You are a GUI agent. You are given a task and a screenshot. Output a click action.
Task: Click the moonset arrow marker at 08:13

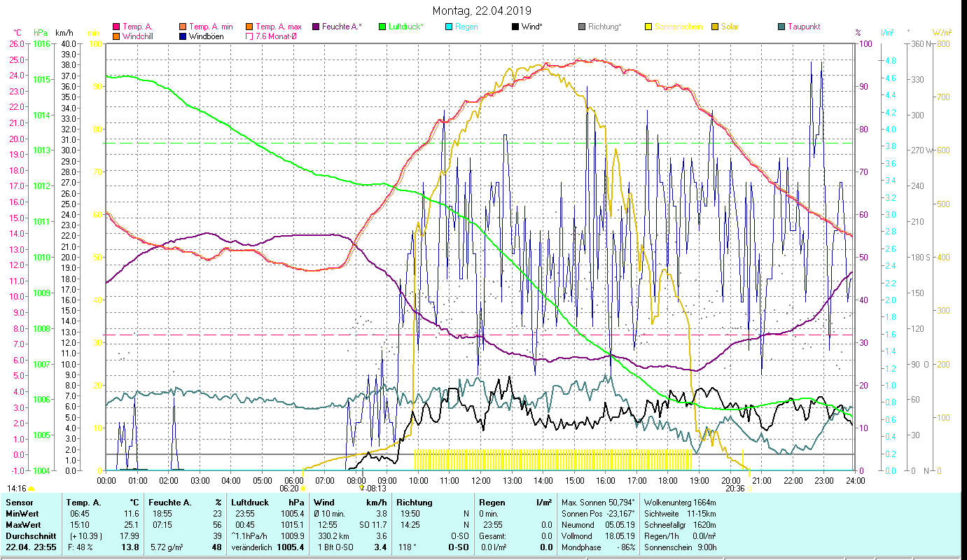pos(361,489)
